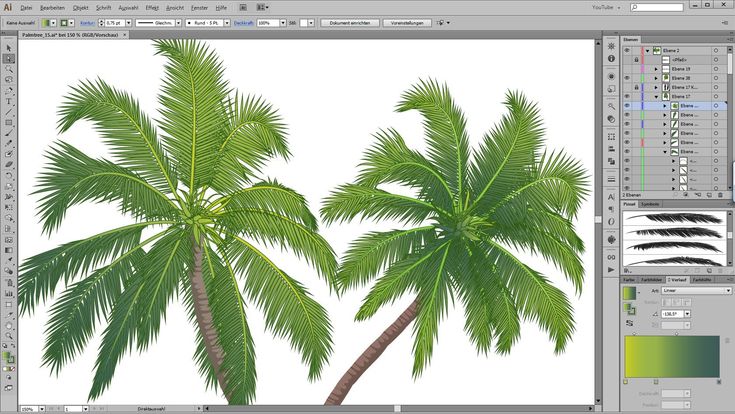735x414 pixels.
Task: Select the Type tool
Action: coord(9,101)
